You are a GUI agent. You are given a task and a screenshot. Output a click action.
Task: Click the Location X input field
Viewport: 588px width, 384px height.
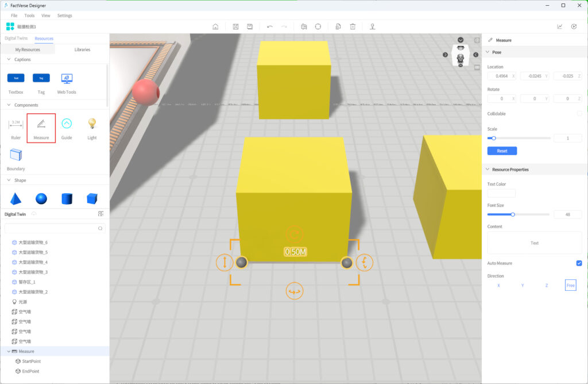tap(501, 76)
